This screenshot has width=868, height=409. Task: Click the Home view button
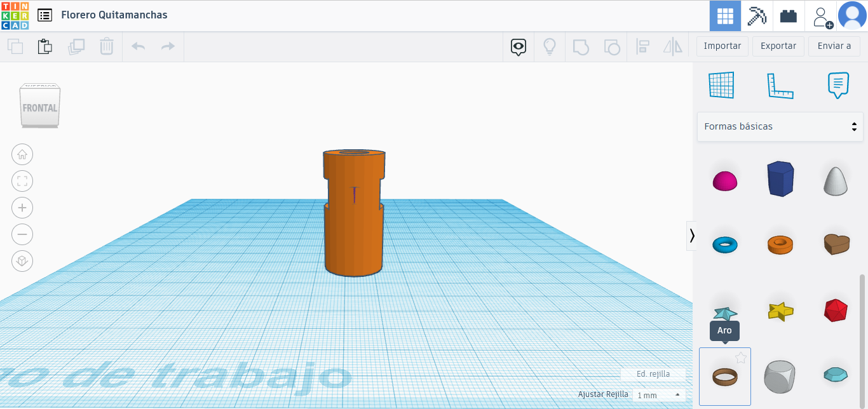22,154
